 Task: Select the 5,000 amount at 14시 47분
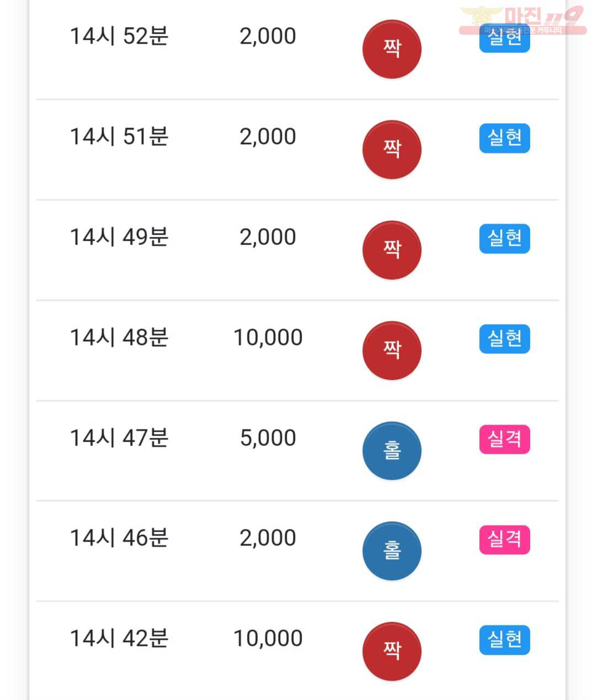pyautogui.click(x=268, y=438)
